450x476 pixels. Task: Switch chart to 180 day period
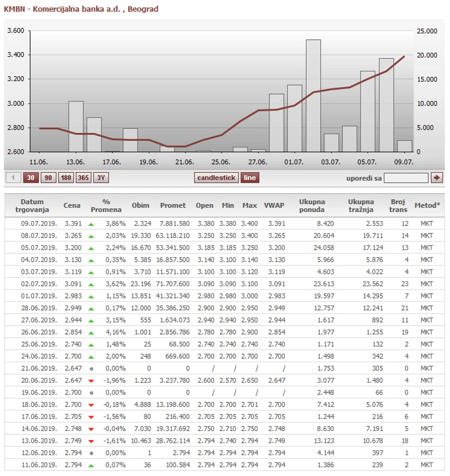[66, 178]
